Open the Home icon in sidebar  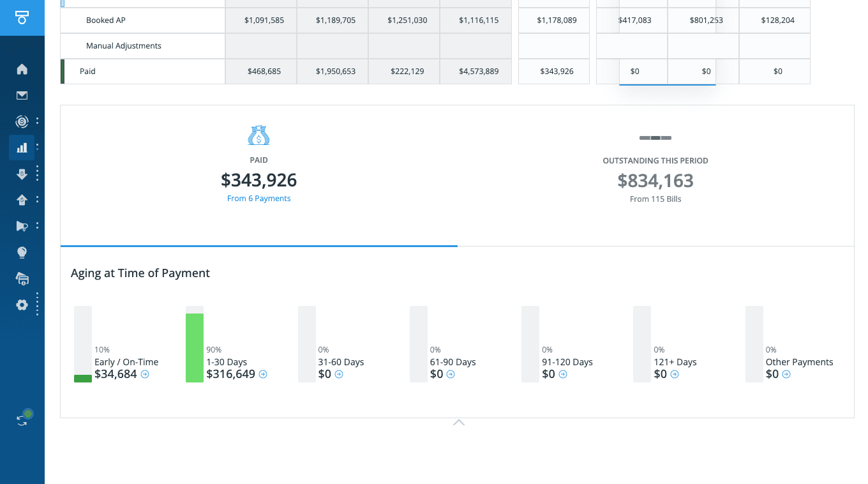click(x=22, y=69)
